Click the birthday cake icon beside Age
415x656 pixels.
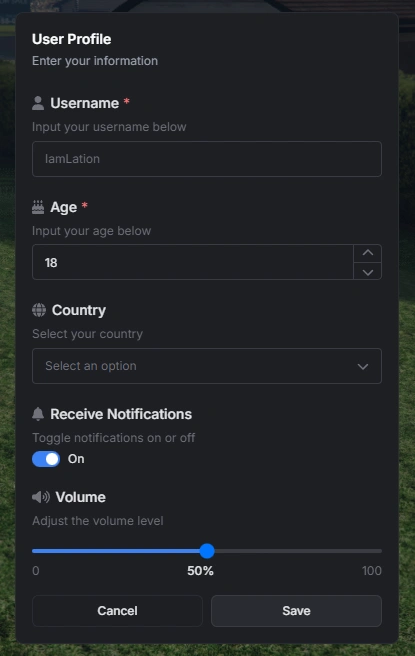tap(38, 207)
